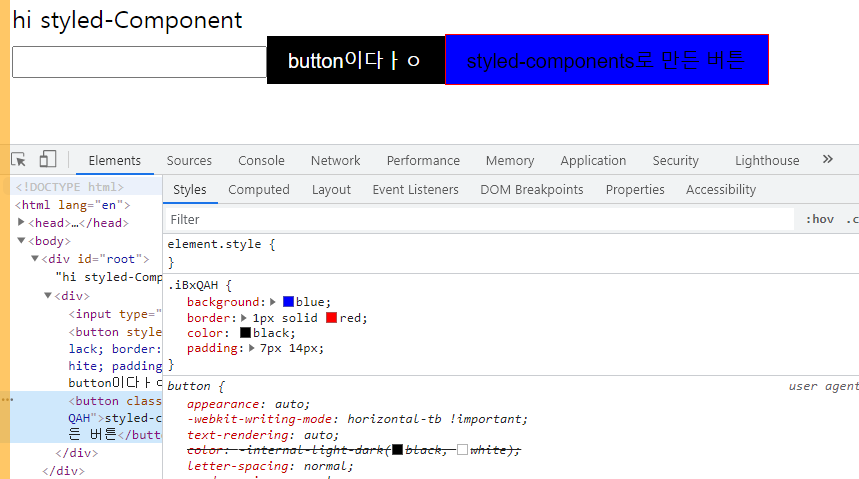
Task: Show more DevTools tabs chevron
Action: tap(828, 159)
